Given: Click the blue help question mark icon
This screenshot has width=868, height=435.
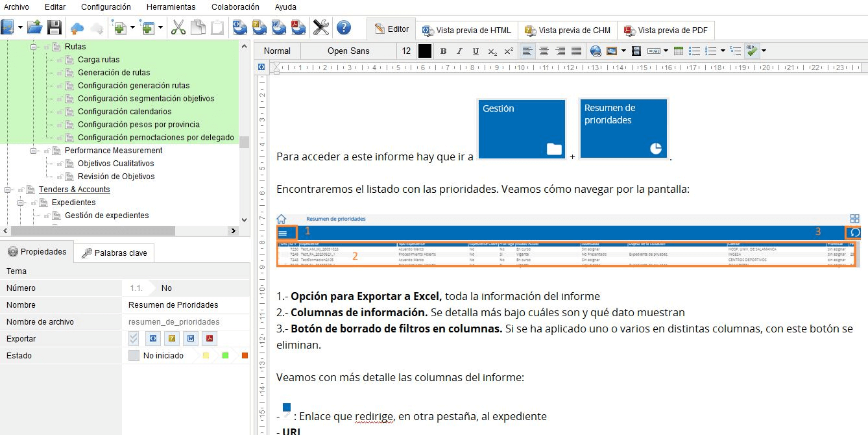Looking at the screenshot, I should point(343,27).
